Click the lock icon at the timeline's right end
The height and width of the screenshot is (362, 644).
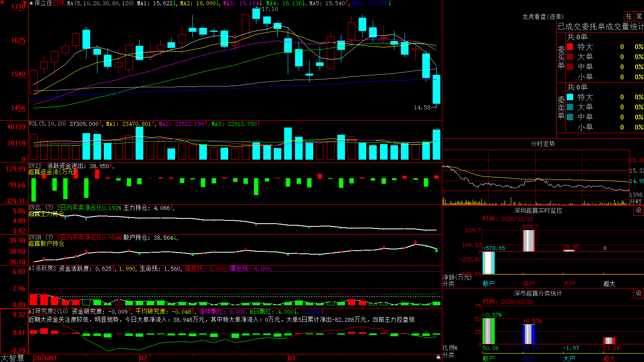pos(438,357)
